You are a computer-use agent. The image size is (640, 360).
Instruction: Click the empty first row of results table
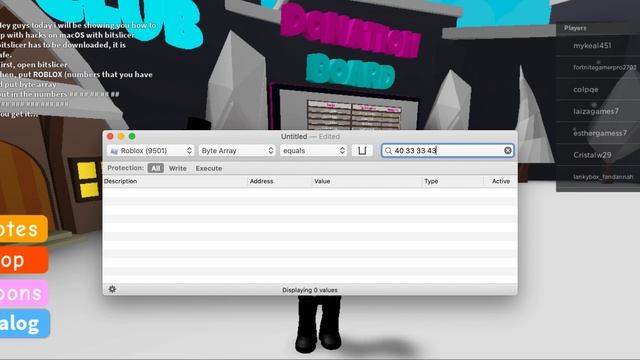point(310,192)
